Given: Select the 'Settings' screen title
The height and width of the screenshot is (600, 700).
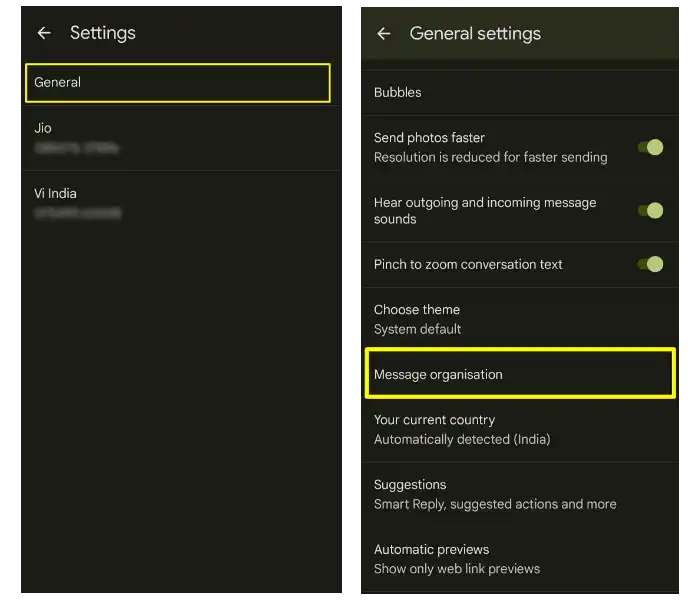Looking at the screenshot, I should [x=103, y=33].
